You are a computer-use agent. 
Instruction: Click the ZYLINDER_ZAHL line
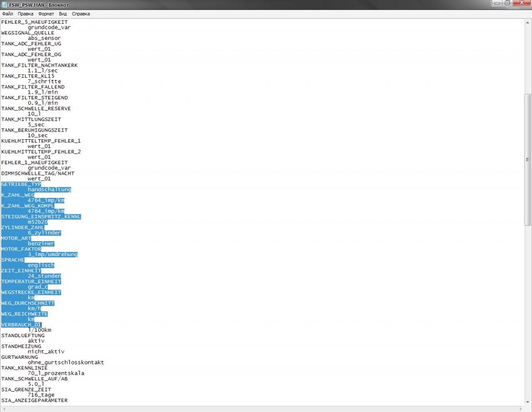coord(22,227)
